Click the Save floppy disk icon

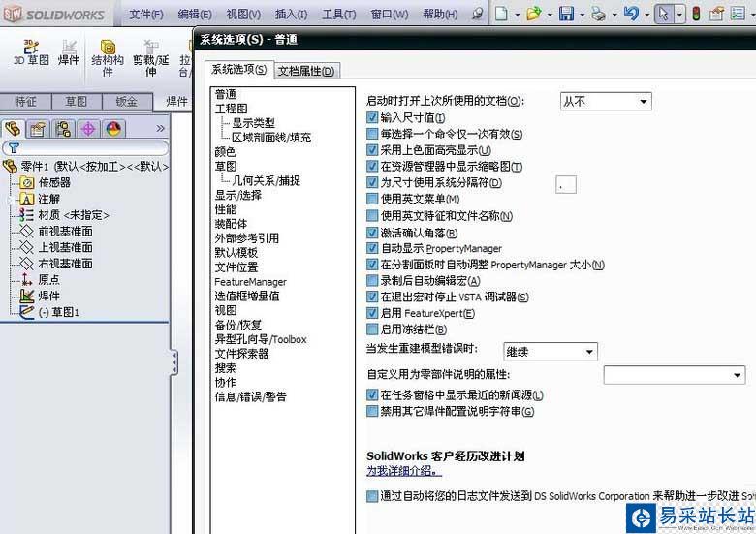(566, 13)
